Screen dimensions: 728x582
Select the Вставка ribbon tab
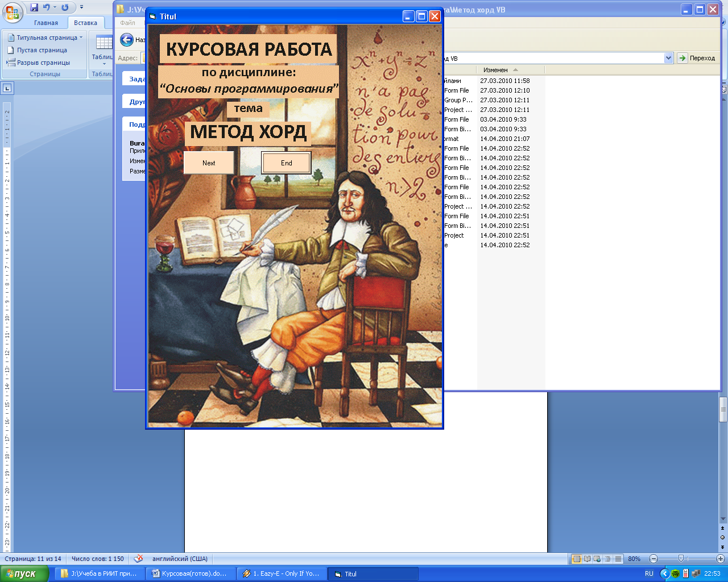pyautogui.click(x=85, y=23)
